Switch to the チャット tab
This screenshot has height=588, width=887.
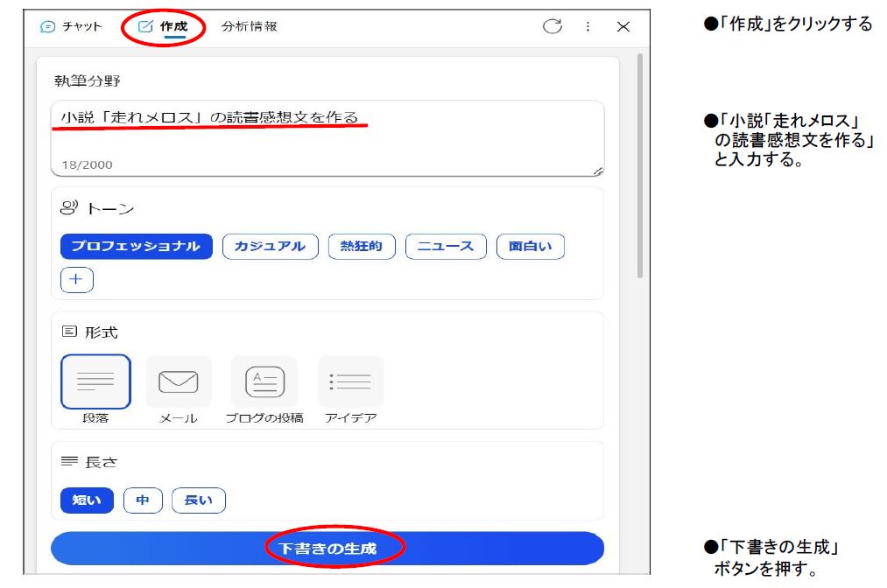(x=71, y=26)
